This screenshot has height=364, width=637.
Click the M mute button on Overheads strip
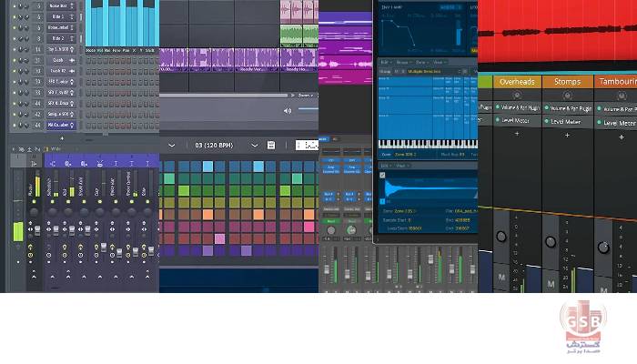(501, 277)
